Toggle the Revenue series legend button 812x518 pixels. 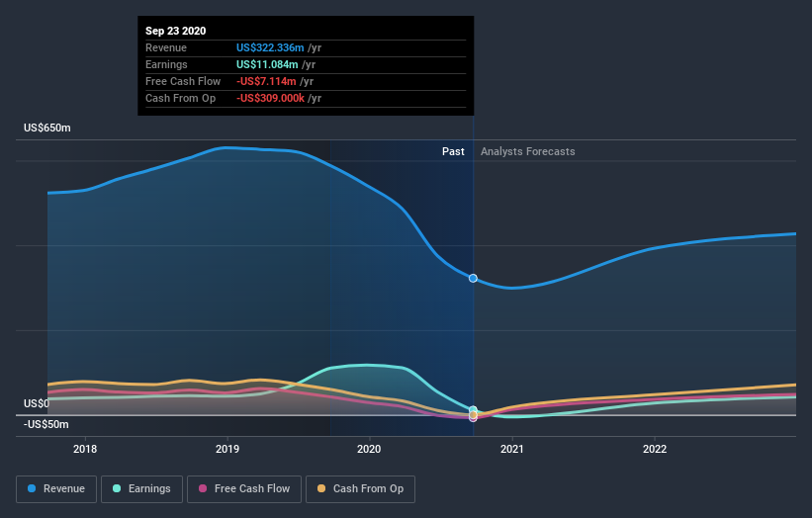pos(56,489)
